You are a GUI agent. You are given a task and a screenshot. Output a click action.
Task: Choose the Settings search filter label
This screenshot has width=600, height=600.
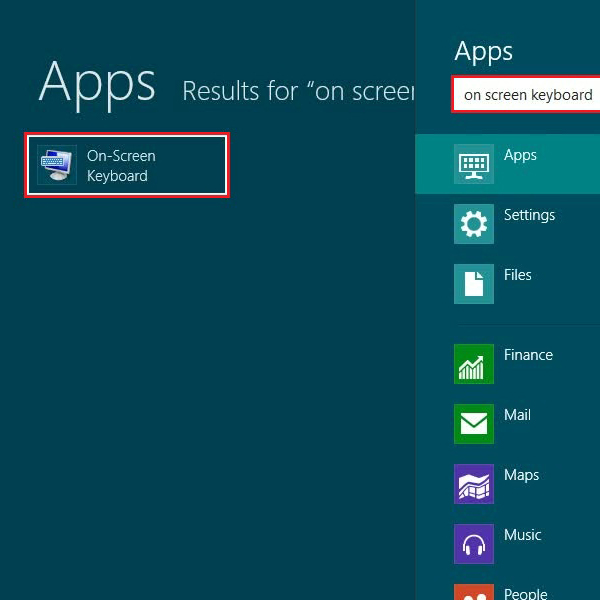(529, 215)
